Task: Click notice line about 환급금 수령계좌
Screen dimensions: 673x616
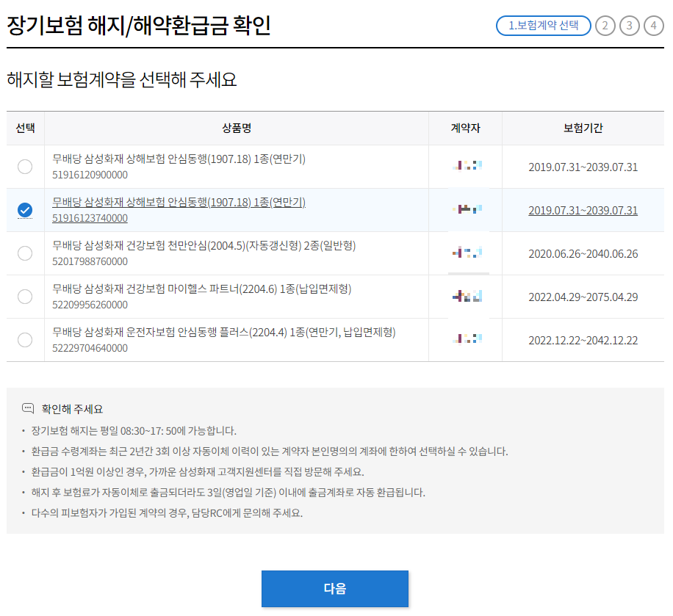Action: coord(270,452)
